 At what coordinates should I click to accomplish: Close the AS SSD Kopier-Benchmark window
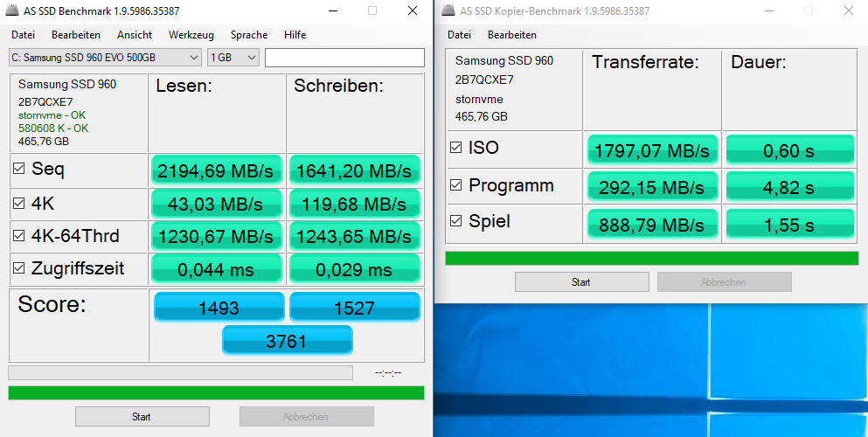[x=848, y=11]
